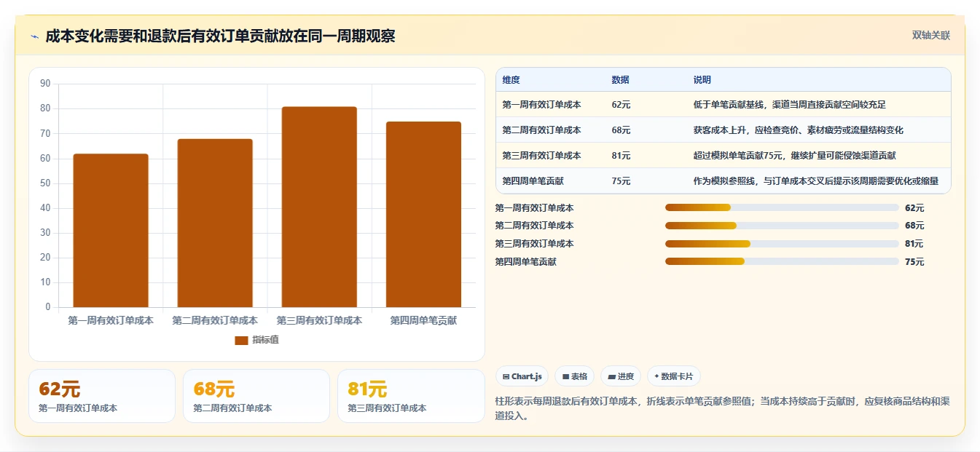
Task: Select the Chart.js pill tag
Action: point(522,376)
